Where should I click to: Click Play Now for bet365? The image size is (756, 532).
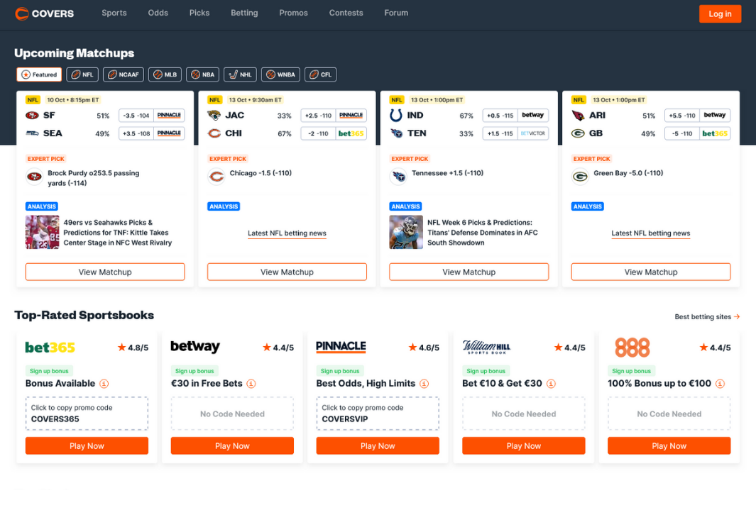[87, 445]
